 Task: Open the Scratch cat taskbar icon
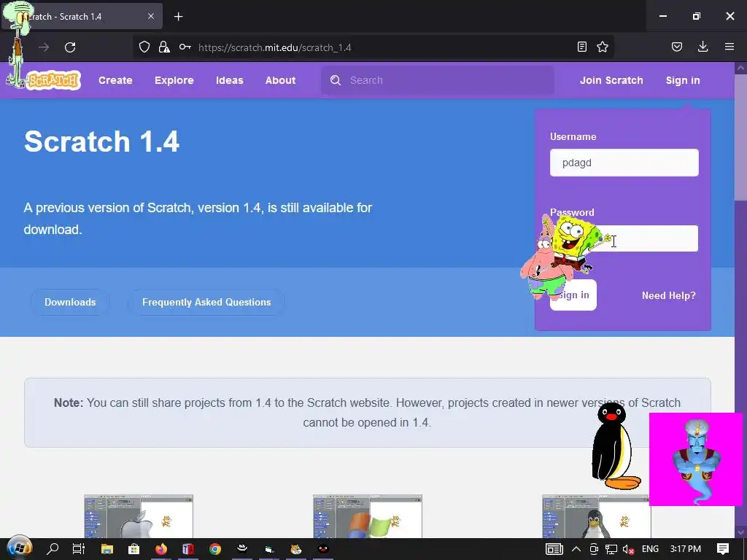[x=296, y=549]
